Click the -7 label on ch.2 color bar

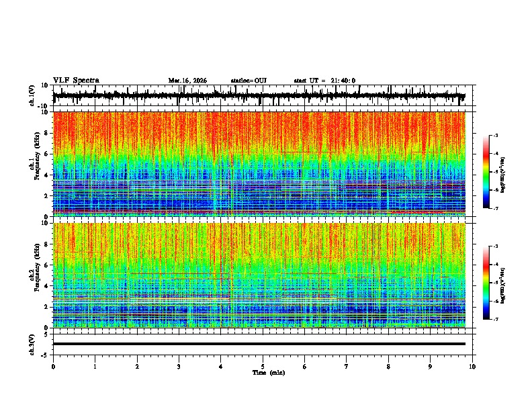[x=496, y=319]
